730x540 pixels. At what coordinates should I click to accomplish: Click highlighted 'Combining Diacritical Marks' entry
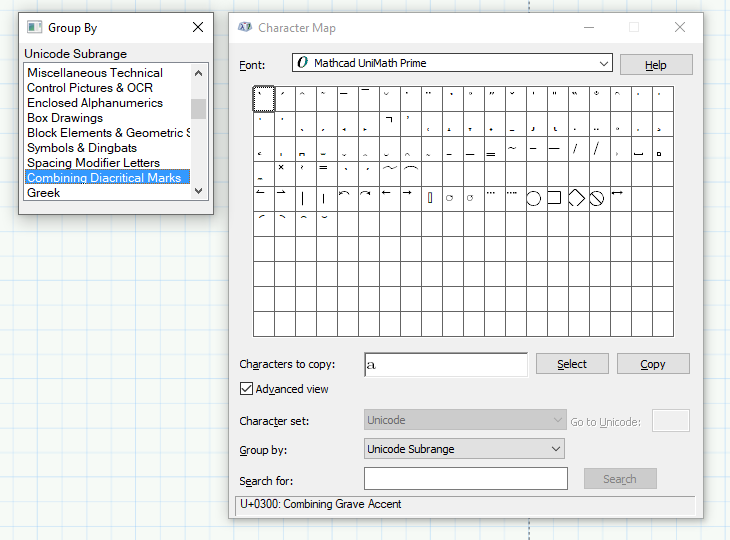click(x=108, y=177)
